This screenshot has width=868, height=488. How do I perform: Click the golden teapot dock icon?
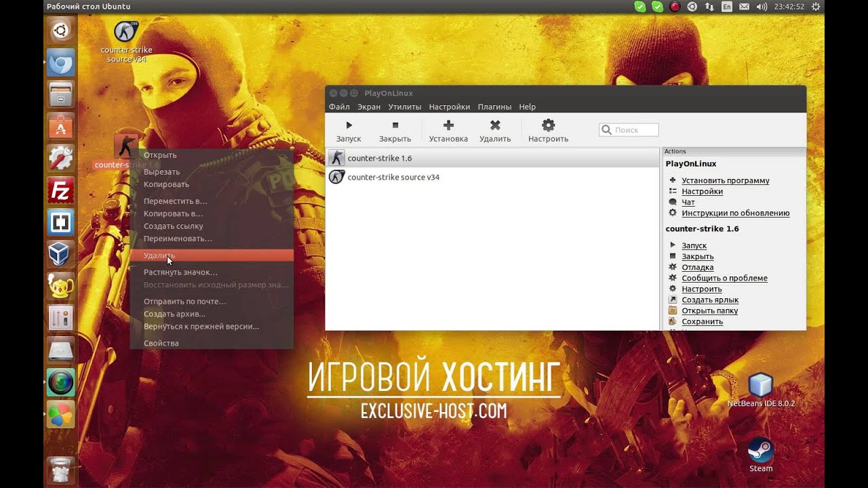[x=61, y=287]
